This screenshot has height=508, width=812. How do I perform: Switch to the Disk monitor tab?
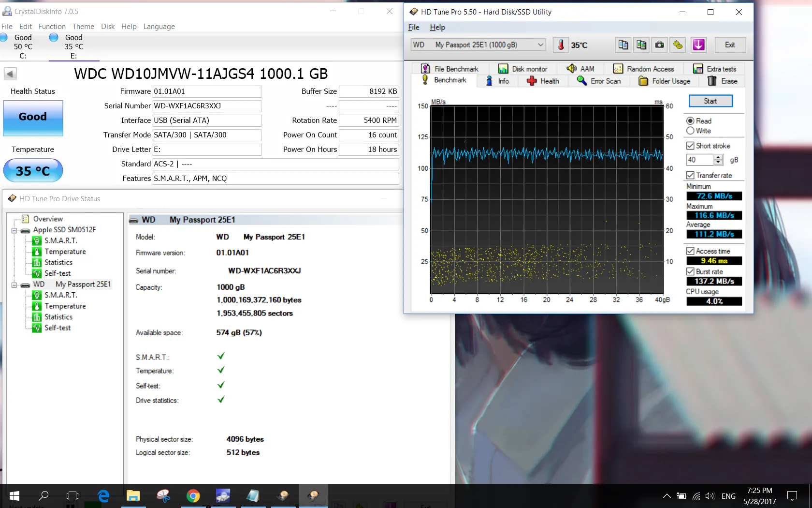pos(523,69)
